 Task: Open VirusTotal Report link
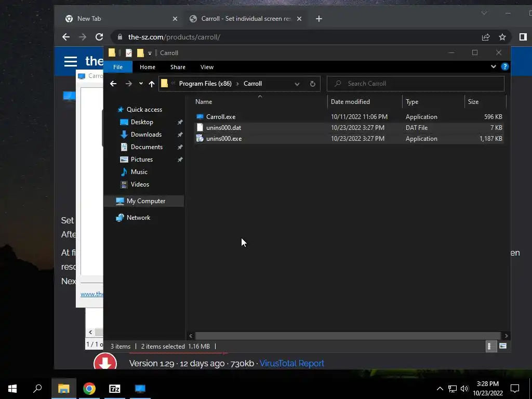point(292,363)
